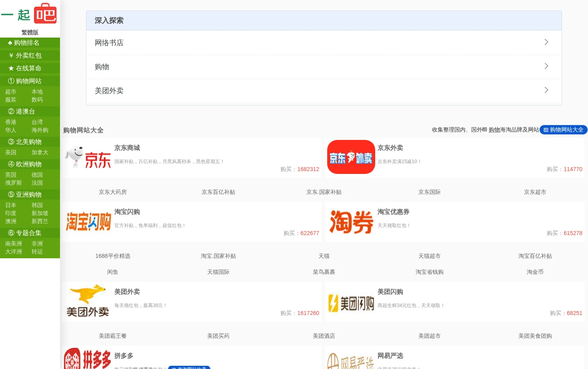Open the 淘券 logo image
Viewport: 588px width, 369px height.
(x=351, y=221)
